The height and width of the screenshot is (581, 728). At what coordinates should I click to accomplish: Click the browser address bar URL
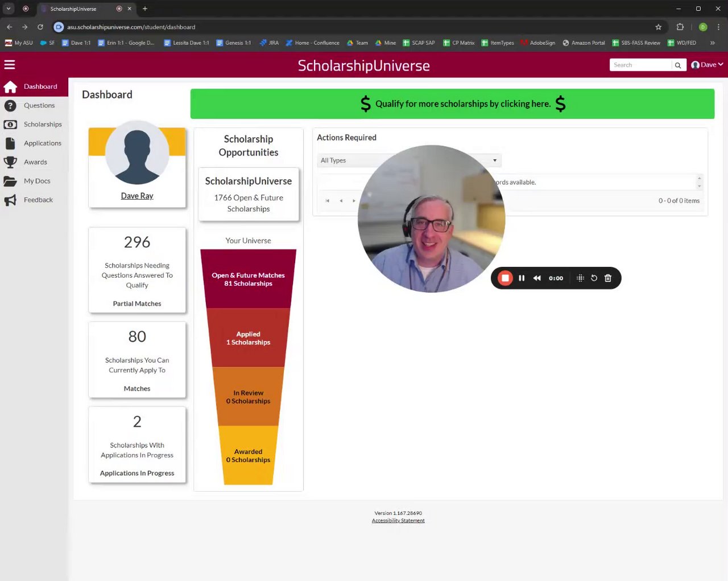(x=131, y=27)
